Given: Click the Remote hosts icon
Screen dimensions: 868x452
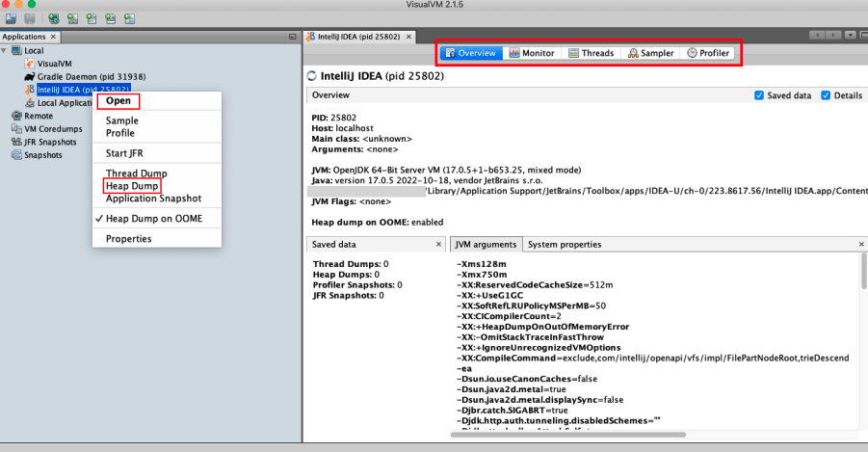Looking at the screenshot, I should [16, 116].
